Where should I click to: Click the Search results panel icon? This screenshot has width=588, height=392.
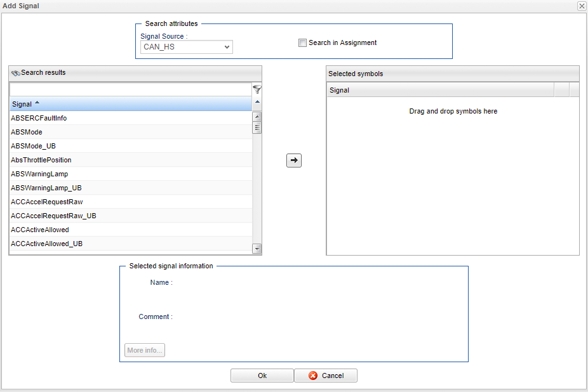point(16,73)
